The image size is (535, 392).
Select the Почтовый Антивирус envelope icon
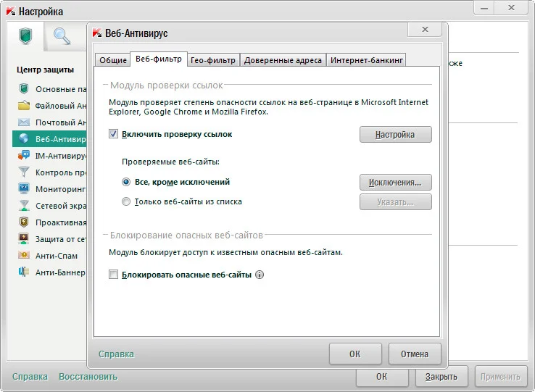click(23, 122)
